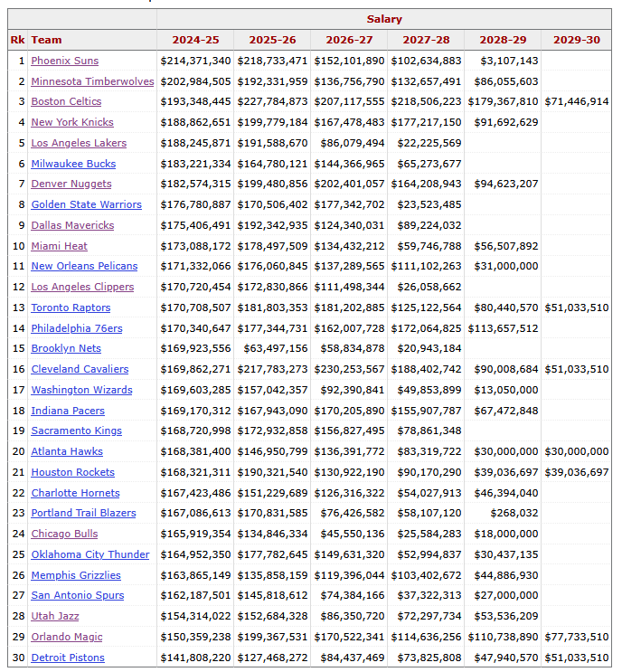Open the Indiana Pacers link
The height and width of the screenshot is (672, 622).
[68, 411]
